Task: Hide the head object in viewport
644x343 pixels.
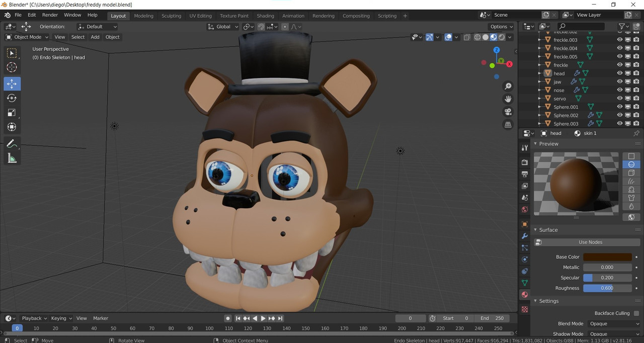Action: point(620,73)
